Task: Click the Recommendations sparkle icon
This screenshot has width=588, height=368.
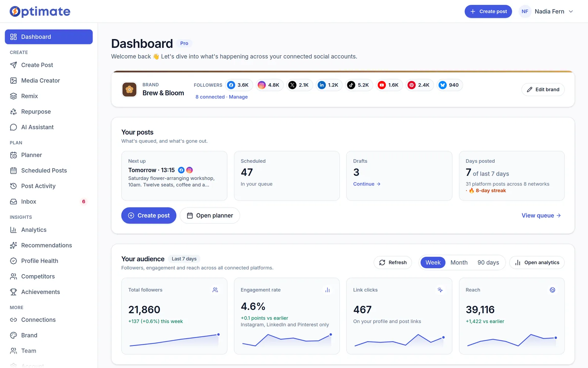Action: (x=14, y=245)
